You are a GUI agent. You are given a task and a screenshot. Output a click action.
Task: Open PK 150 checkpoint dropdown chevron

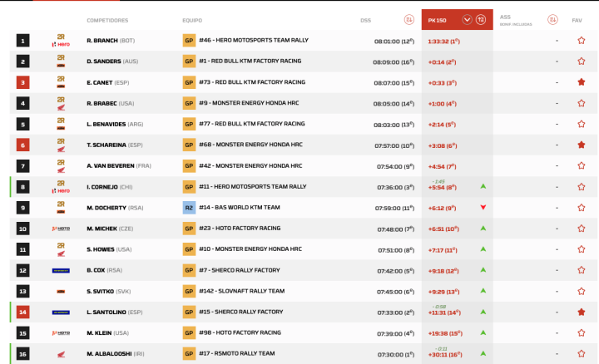pyautogui.click(x=467, y=19)
